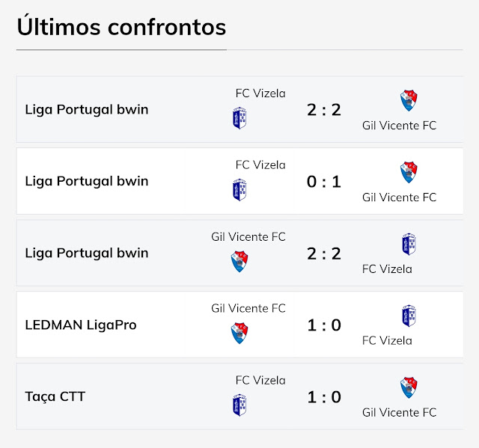Click the Gil Vicente FC name in the 0:1 match
This screenshot has width=479, height=448.
click(399, 197)
